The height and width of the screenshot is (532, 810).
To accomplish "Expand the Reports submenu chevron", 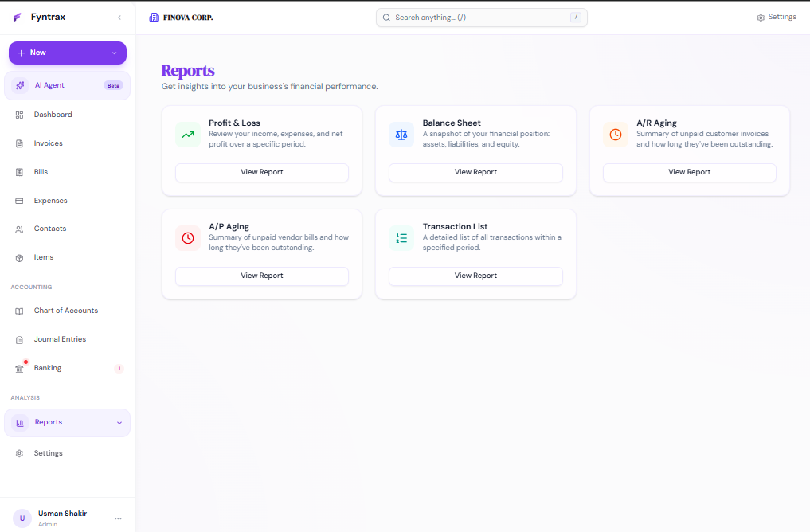I will coord(119,423).
